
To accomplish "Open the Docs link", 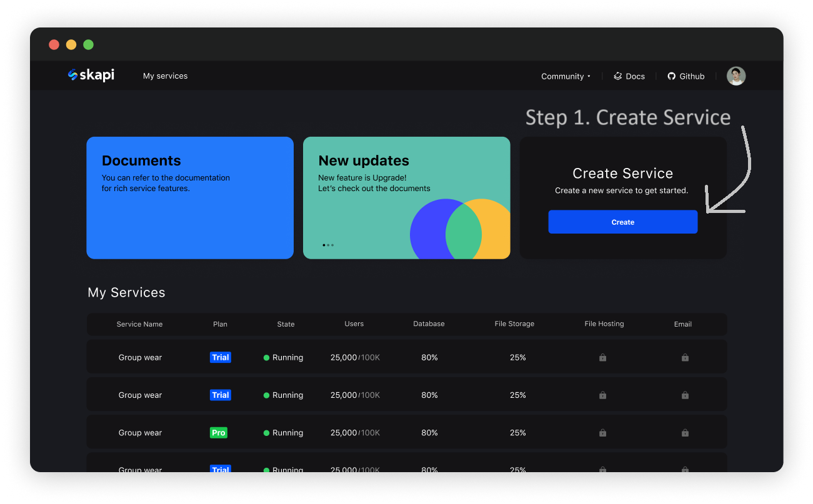I will tap(629, 76).
